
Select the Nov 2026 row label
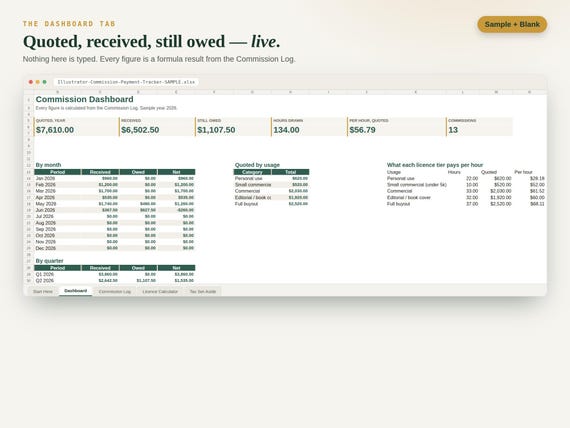[45, 242]
